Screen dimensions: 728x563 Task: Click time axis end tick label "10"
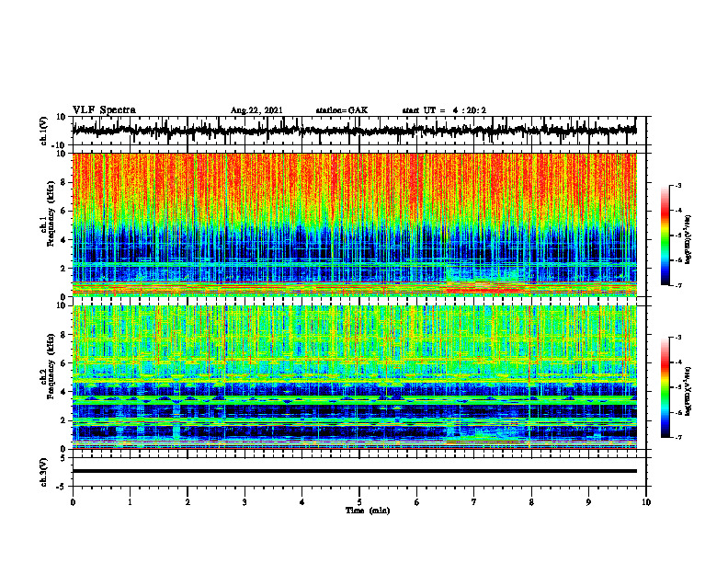pos(646,502)
